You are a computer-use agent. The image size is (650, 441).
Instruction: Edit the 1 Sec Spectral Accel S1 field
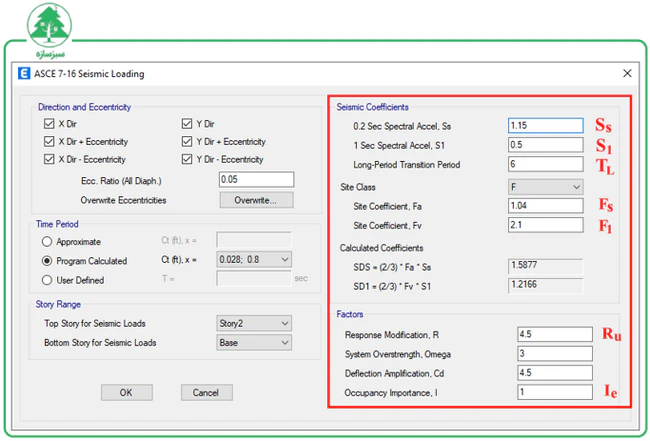tap(546, 145)
